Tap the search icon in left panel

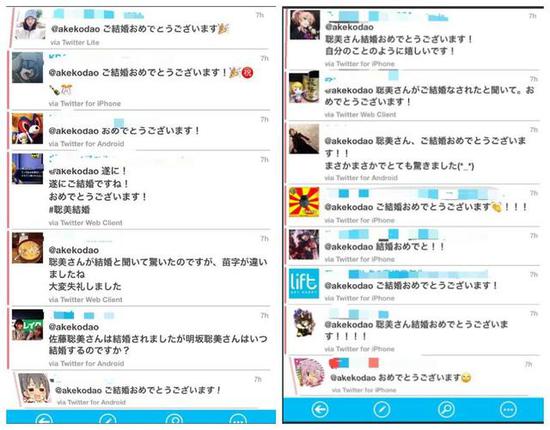174,419
